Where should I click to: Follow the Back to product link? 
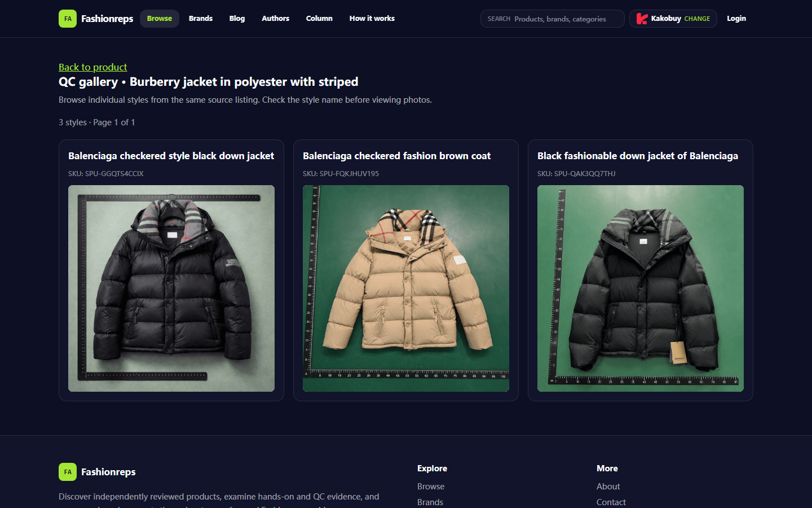point(93,67)
